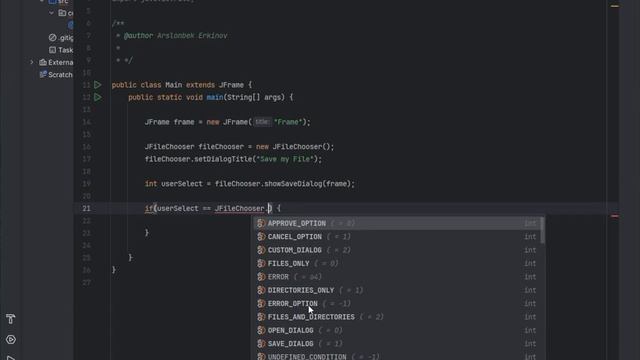
Task: Choose OPEN_DIALOG from completion list
Action: (x=398, y=330)
